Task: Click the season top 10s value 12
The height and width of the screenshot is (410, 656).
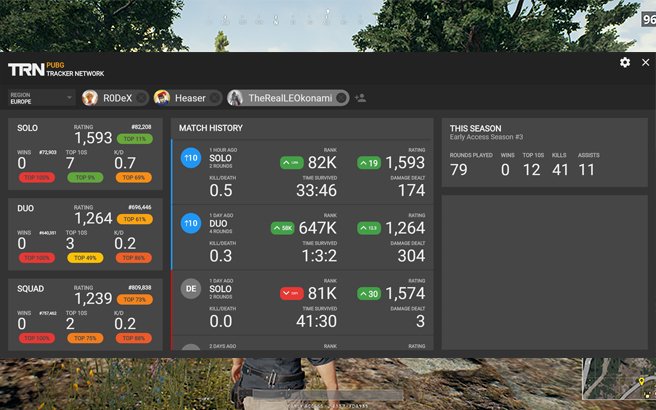Action: pos(531,169)
